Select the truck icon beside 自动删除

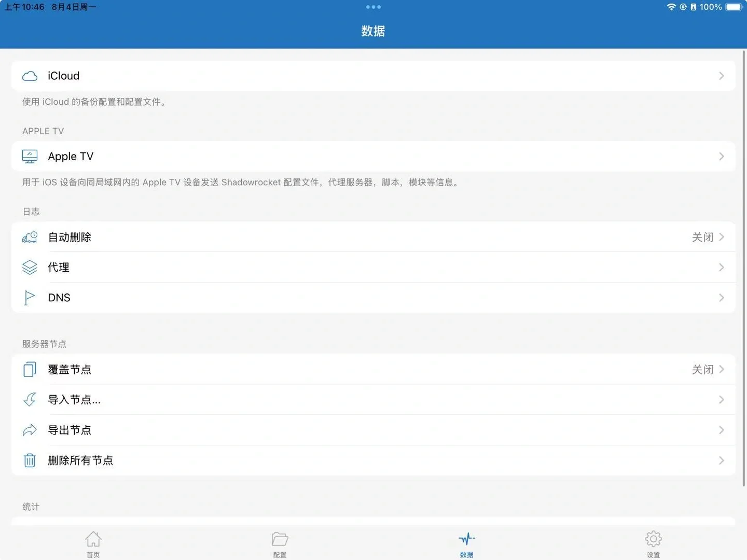(30, 237)
